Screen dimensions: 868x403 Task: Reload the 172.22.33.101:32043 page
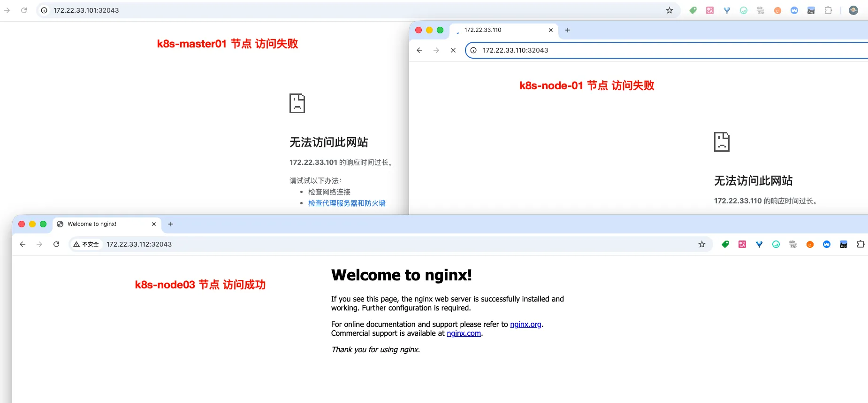point(24,10)
